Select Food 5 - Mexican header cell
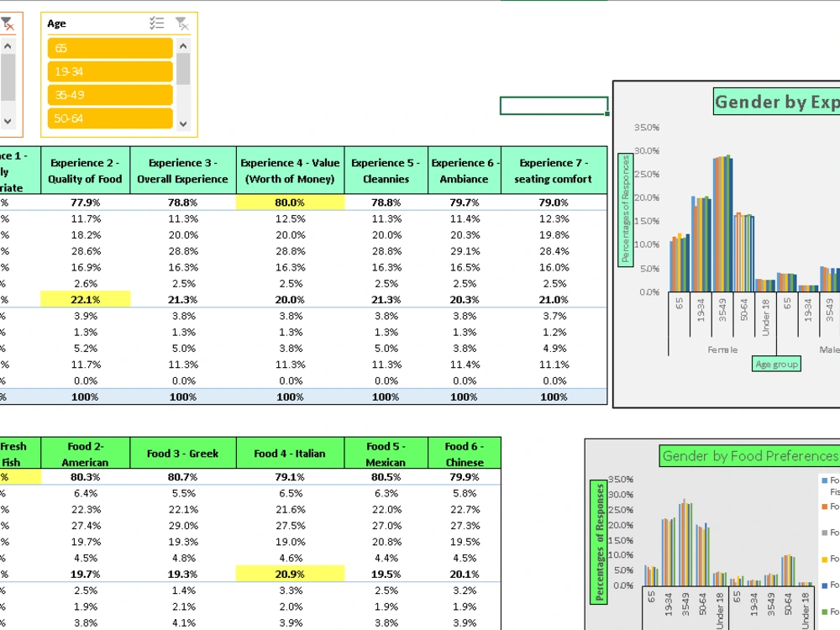Viewport: 840px width, 630px height. 386,454
